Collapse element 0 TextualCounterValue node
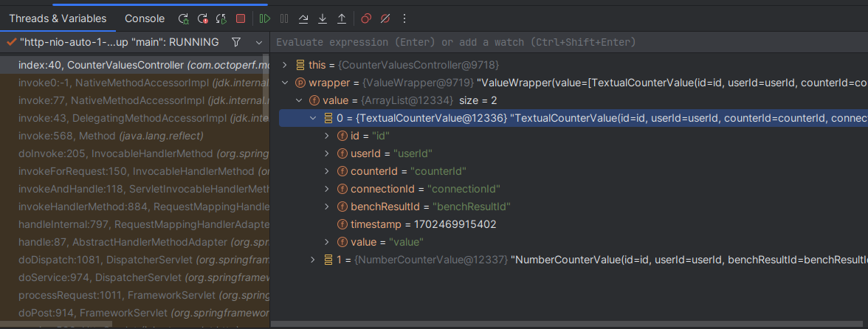The height and width of the screenshot is (329, 868). (x=313, y=118)
